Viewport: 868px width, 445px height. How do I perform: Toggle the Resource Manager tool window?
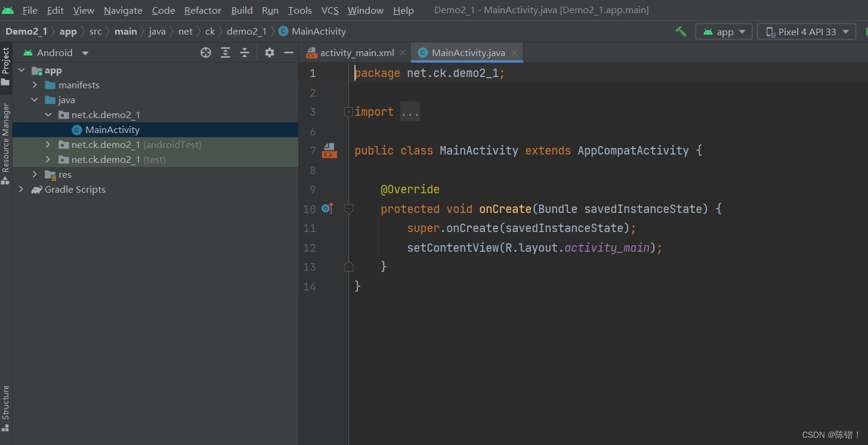point(5,143)
